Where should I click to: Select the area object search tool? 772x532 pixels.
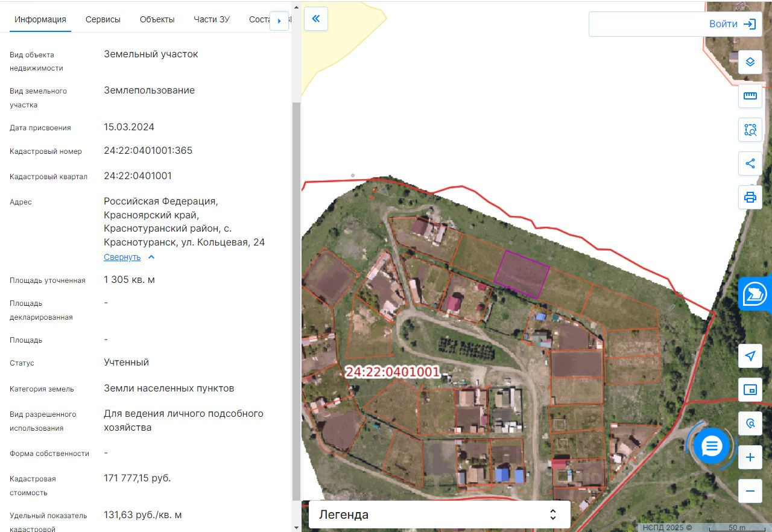pyautogui.click(x=750, y=130)
